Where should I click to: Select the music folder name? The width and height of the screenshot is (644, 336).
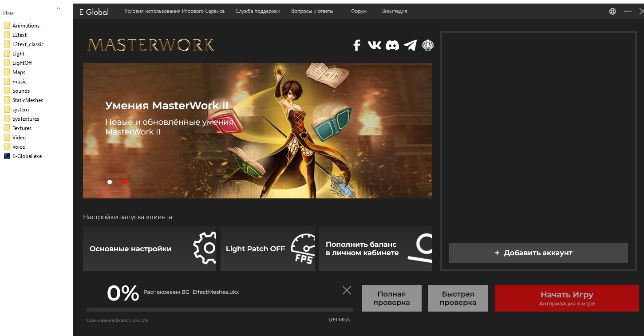(20, 82)
